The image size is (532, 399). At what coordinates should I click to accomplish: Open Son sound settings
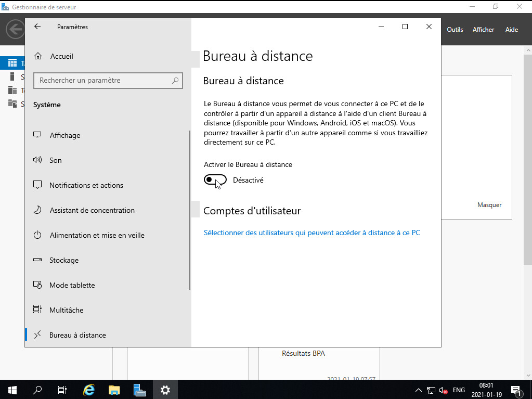[x=56, y=160]
